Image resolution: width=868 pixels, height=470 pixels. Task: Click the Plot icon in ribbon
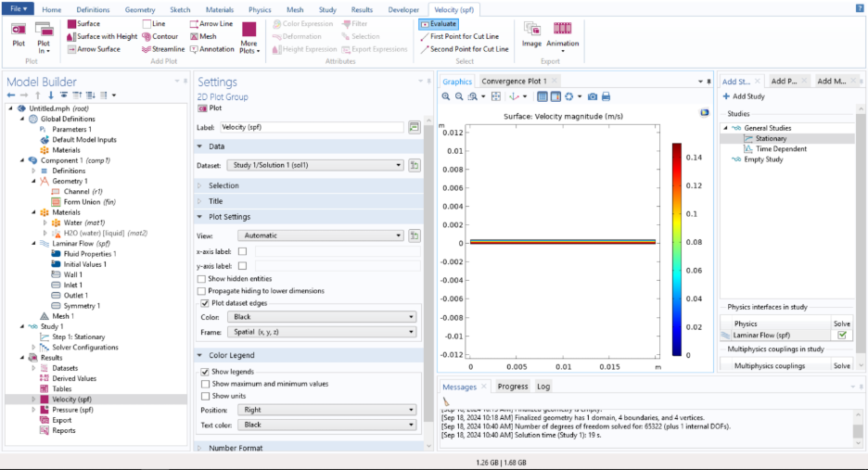click(x=19, y=35)
